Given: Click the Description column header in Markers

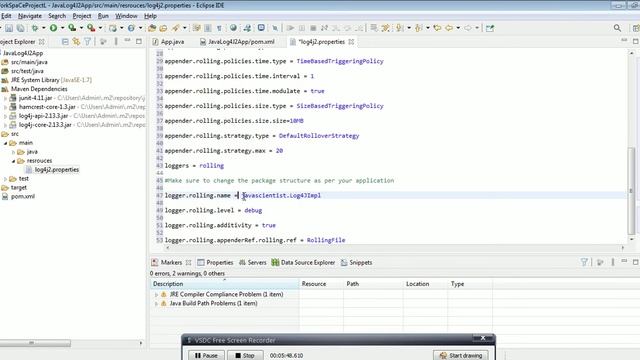Looking at the screenshot, I should point(224,284).
